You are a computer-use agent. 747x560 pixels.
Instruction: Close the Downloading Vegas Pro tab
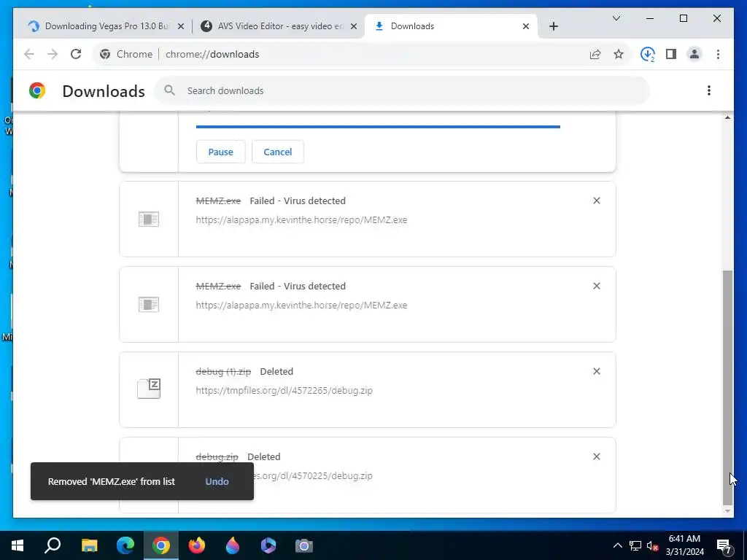click(181, 27)
